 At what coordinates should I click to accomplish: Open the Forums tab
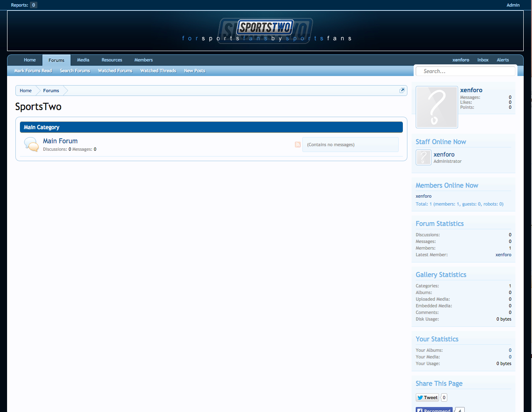pyautogui.click(x=56, y=60)
